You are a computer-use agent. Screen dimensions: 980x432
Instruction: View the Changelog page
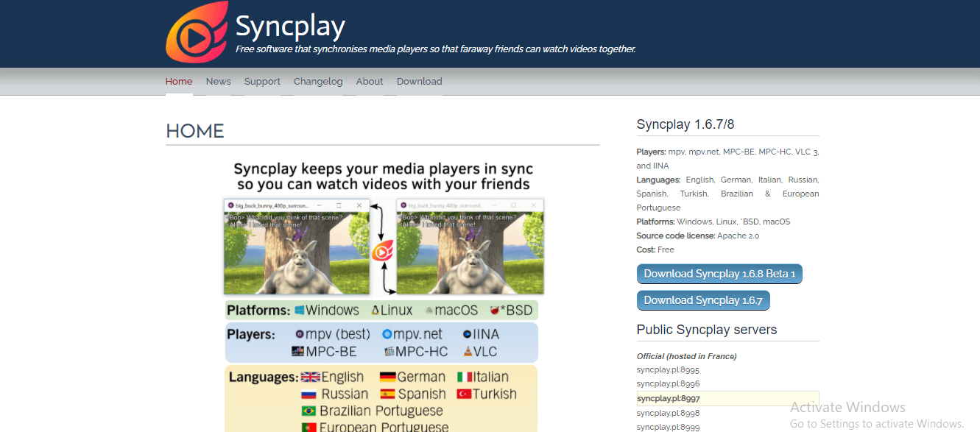pyautogui.click(x=318, y=82)
